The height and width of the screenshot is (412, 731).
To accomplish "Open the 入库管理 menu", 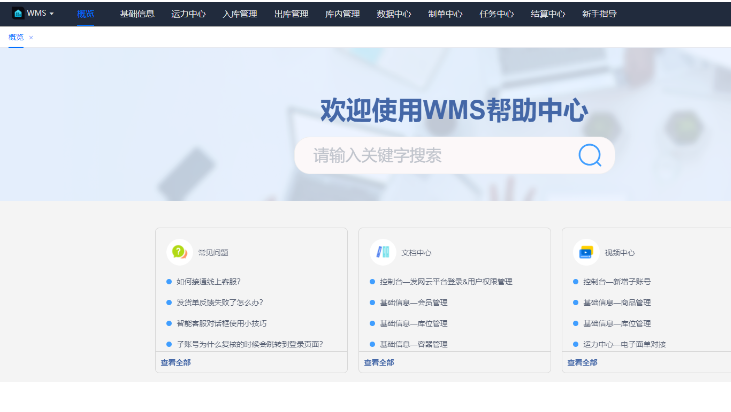I will coord(240,14).
